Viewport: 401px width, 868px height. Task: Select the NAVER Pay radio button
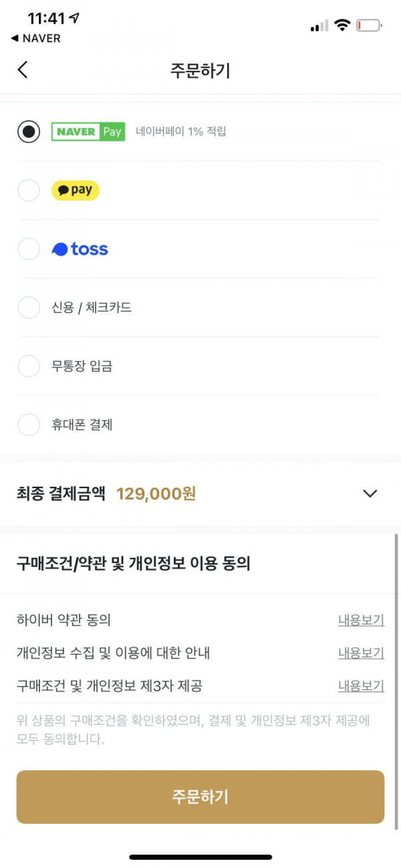click(29, 132)
